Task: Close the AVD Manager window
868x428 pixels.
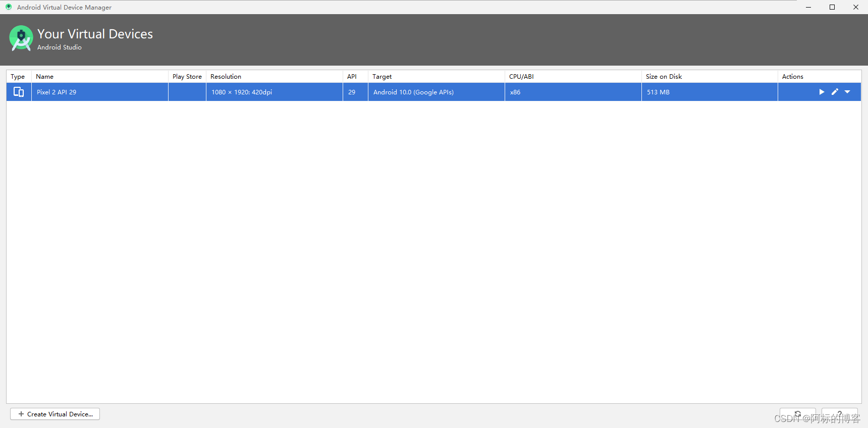Action: tap(856, 7)
